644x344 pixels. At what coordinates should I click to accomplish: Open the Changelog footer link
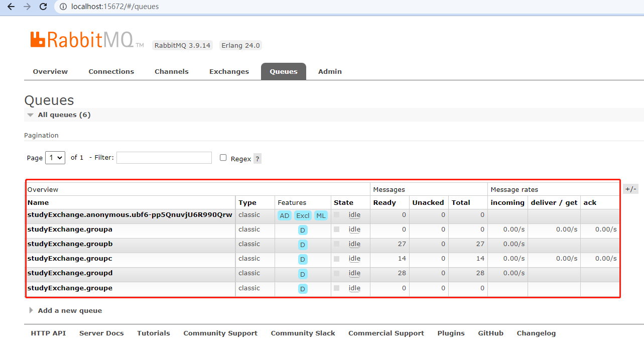click(536, 333)
